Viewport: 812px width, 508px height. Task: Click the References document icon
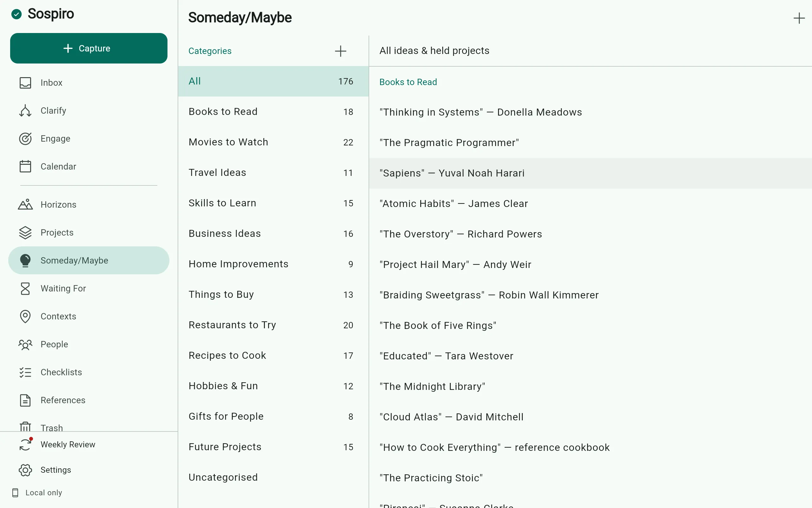(25, 400)
